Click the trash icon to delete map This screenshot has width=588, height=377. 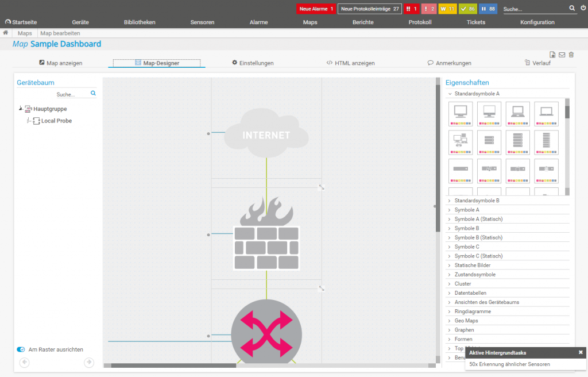coord(571,55)
